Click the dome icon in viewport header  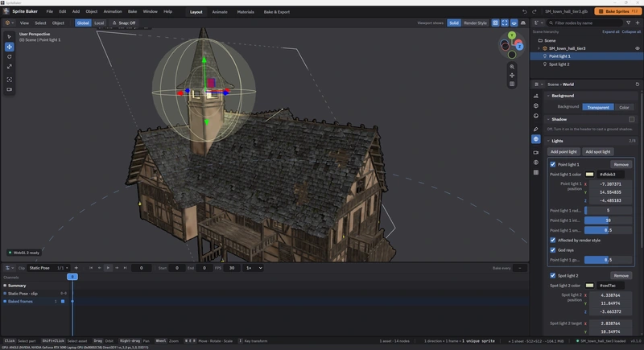522,23
